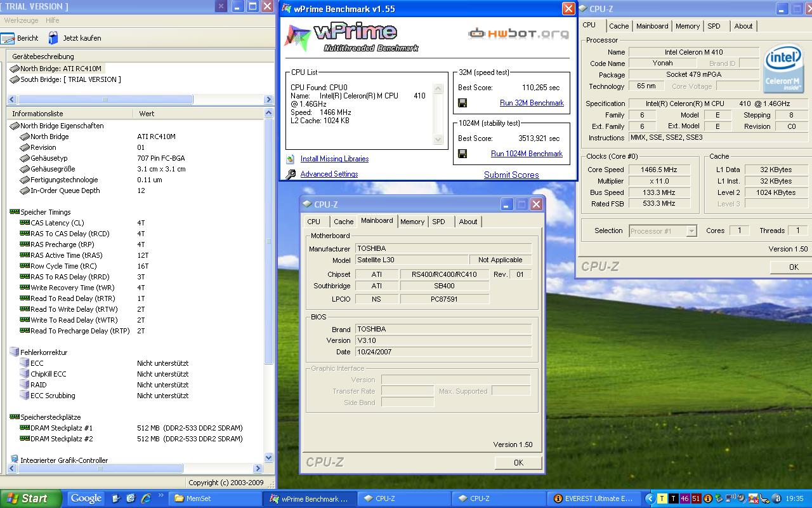Click the Intel Celeron M inside logo
The image size is (812, 508).
click(x=784, y=69)
